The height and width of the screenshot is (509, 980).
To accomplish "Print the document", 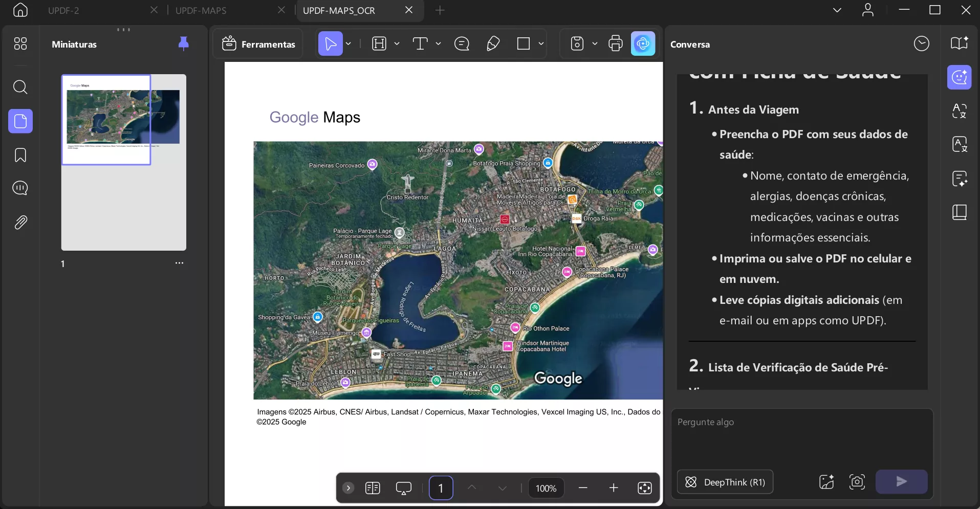I will click(x=616, y=44).
